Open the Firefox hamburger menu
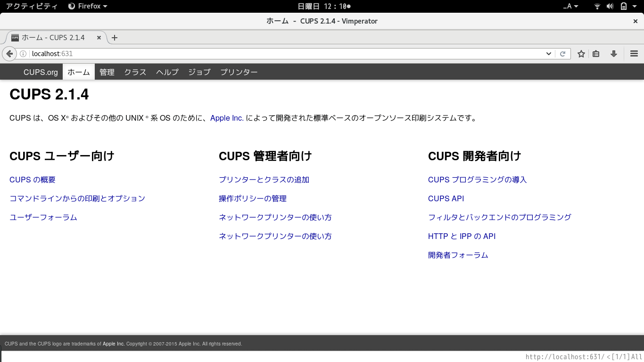The image size is (644, 362). [x=634, y=53]
